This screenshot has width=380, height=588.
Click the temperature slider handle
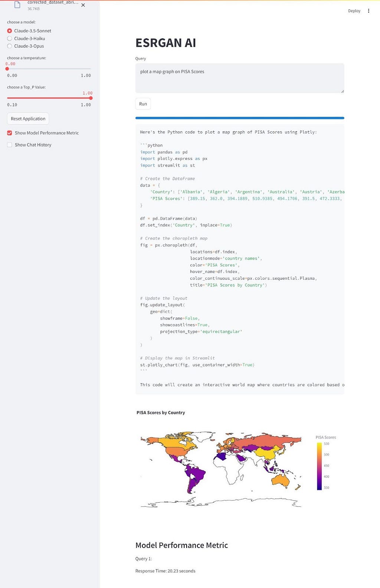click(x=7, y=69)
